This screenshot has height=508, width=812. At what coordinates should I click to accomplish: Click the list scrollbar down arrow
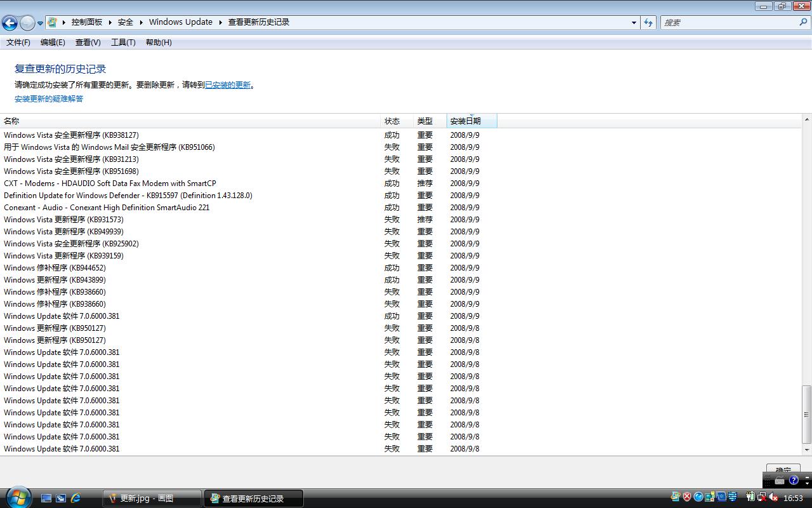tap(807, 450)
